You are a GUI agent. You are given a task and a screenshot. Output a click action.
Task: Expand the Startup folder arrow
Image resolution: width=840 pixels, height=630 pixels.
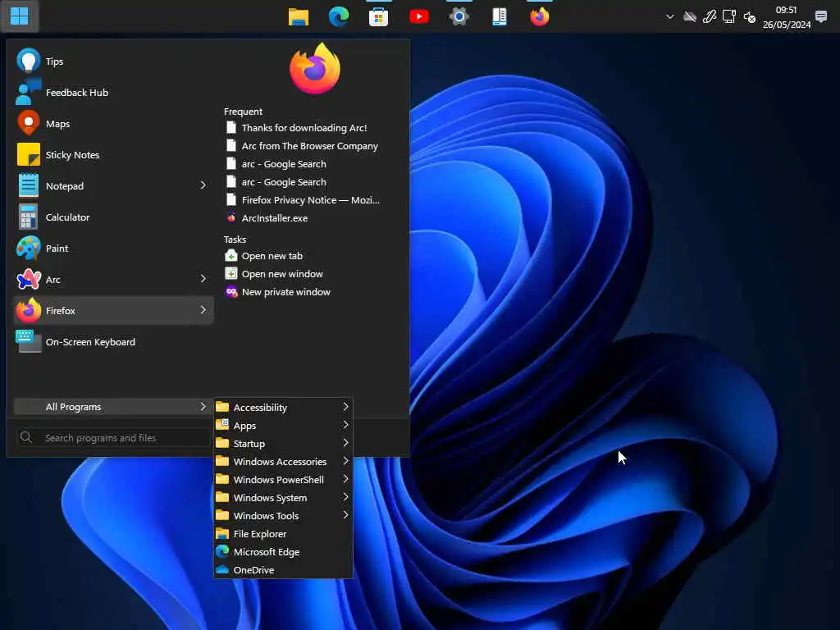tap(345, 443)
